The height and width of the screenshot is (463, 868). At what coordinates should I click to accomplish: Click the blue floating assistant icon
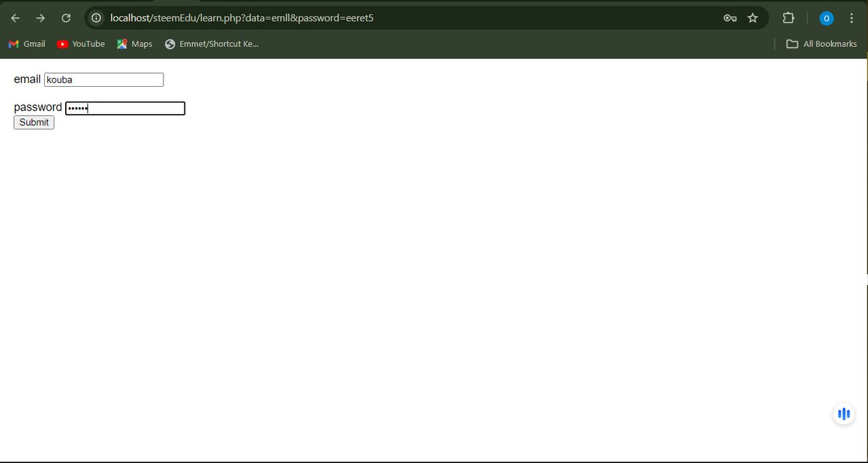coord(844,414)
